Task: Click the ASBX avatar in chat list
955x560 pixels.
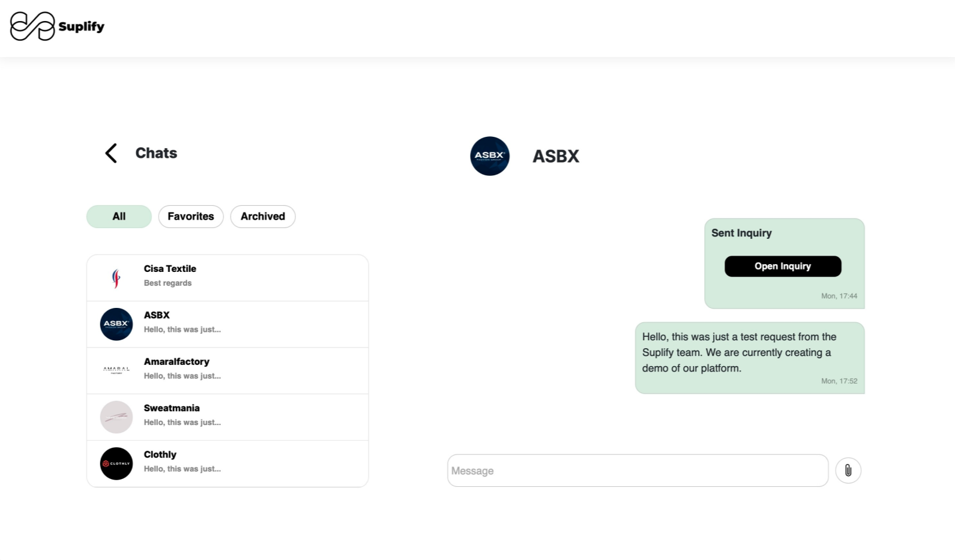Action: point(116,324)
